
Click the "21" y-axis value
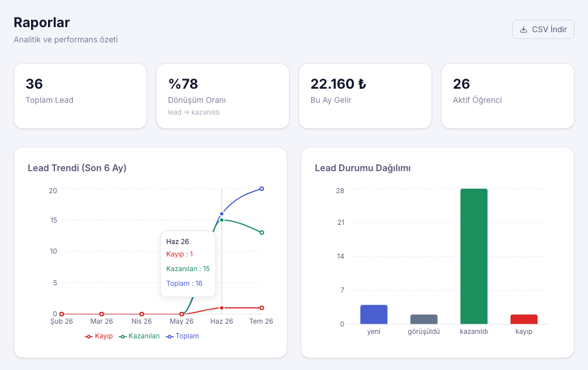340,223
